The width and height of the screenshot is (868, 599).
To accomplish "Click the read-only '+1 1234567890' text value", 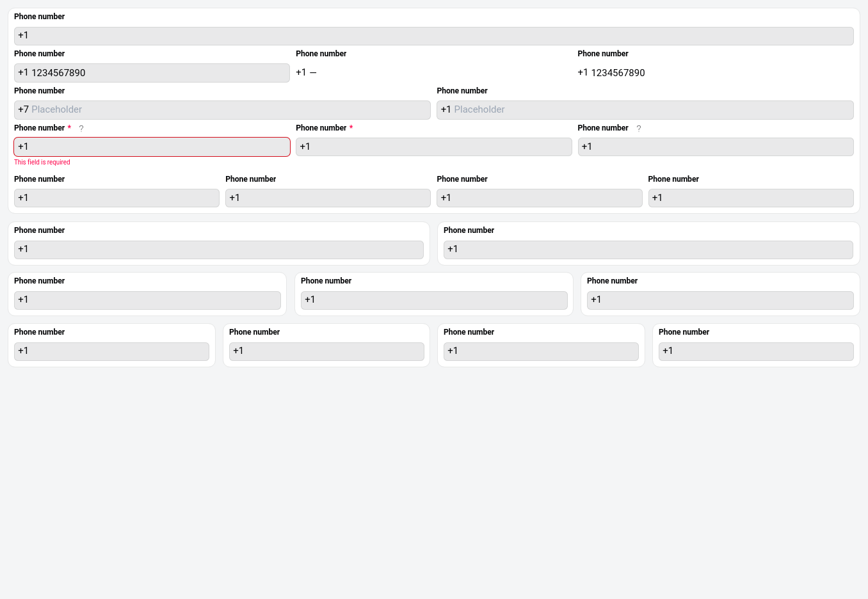I will (611, 73).
